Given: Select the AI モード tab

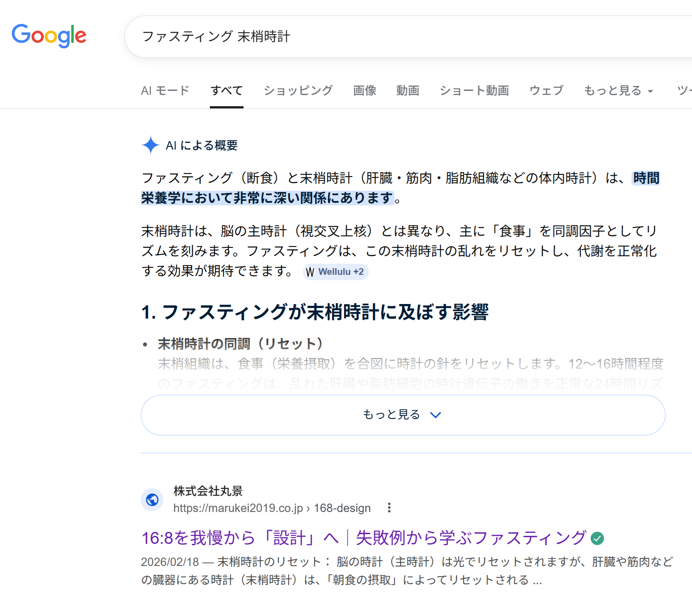Looking at the screenshot, I should 165,91.
